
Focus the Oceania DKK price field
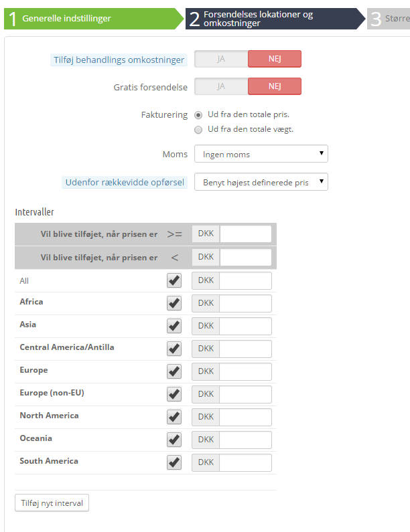coord(246,440)
